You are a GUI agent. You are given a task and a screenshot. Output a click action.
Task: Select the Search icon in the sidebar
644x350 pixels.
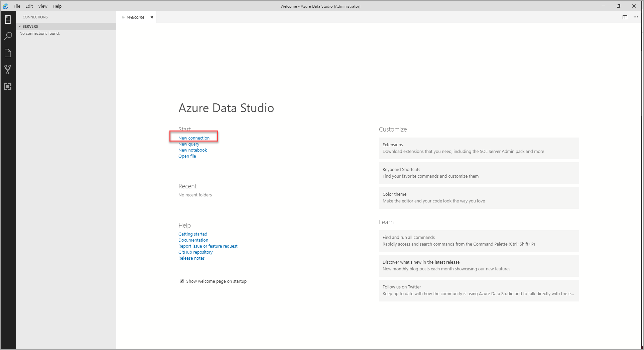8,36
